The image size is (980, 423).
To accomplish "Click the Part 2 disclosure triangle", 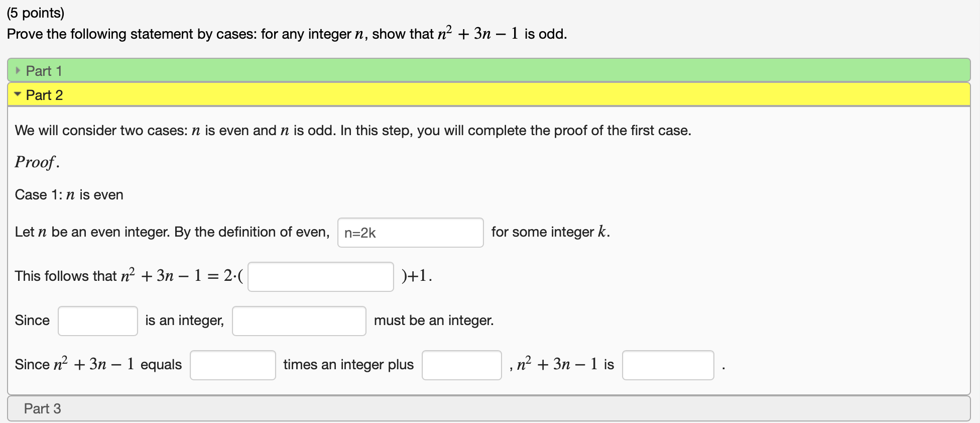I will coord(17,94).
